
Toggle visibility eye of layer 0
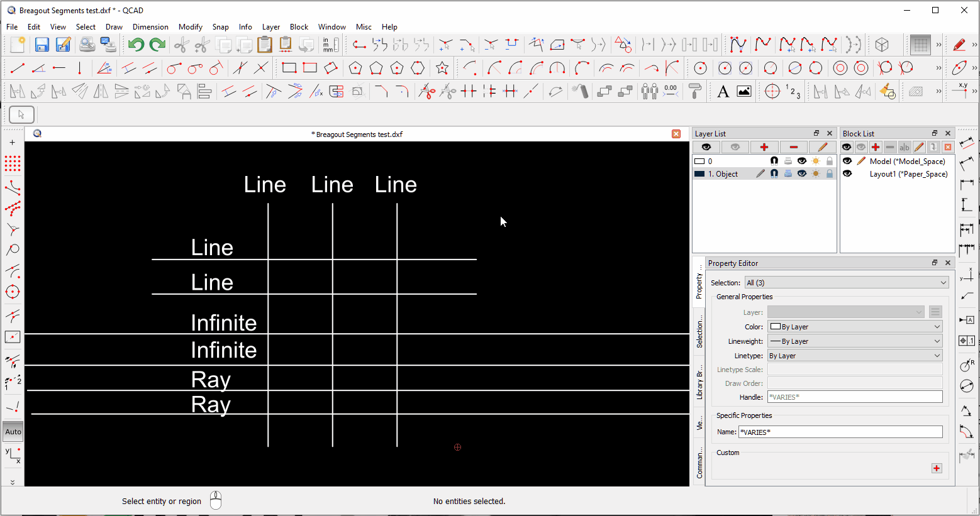click(801, 162)
